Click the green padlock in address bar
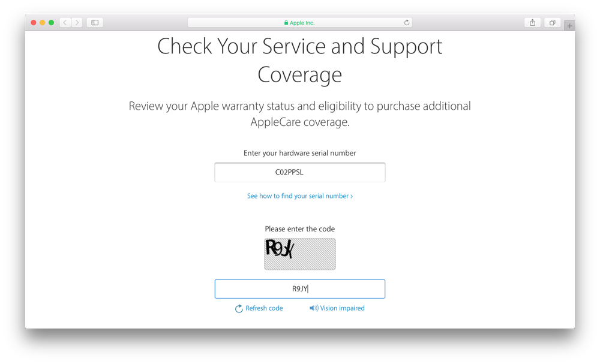 (286, 23)
